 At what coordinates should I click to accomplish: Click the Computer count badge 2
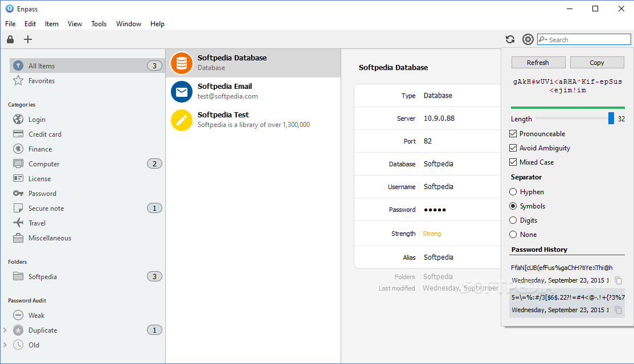click(154, 164)
